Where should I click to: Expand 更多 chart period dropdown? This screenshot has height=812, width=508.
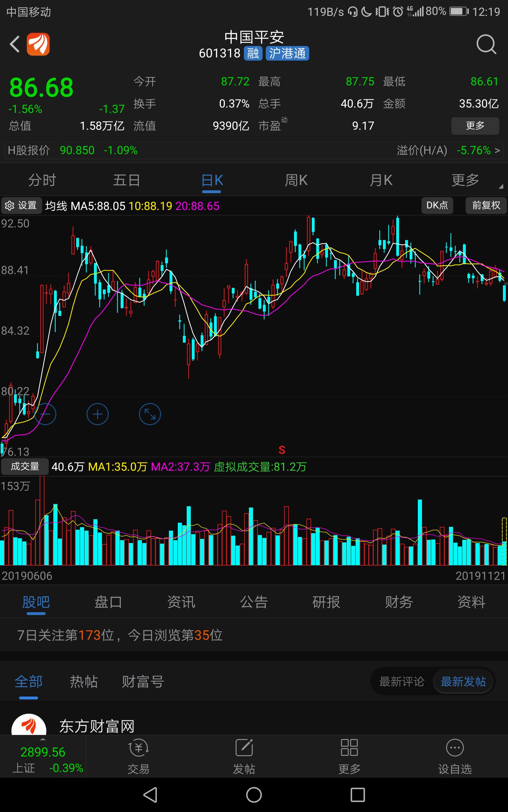click(x=465, y=180)
